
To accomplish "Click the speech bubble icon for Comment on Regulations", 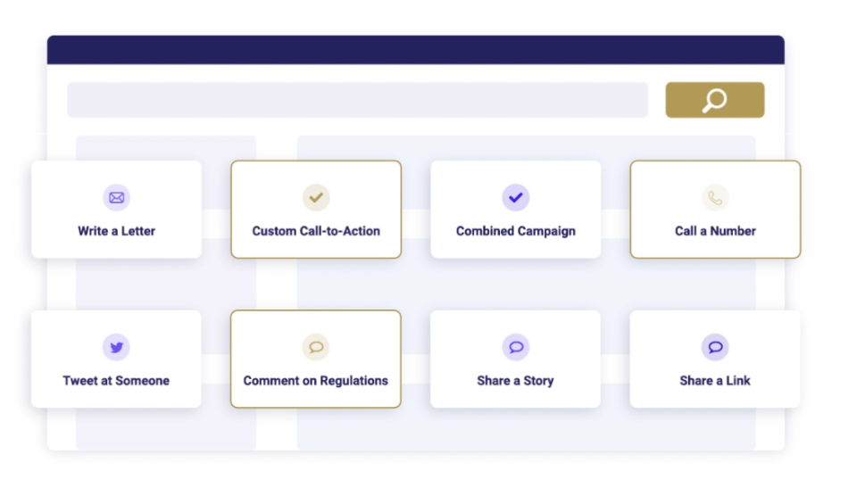I will (x=316, y=347).
